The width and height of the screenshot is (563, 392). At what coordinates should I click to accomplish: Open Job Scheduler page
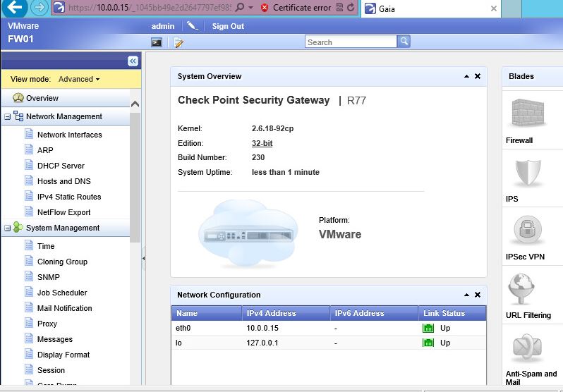coord(62,293)
